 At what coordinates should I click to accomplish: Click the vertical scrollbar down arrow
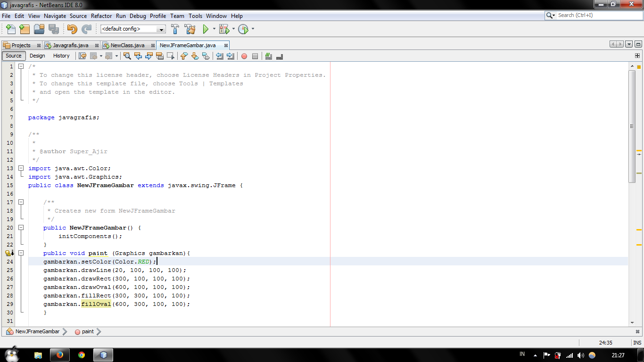coord(632,323)
